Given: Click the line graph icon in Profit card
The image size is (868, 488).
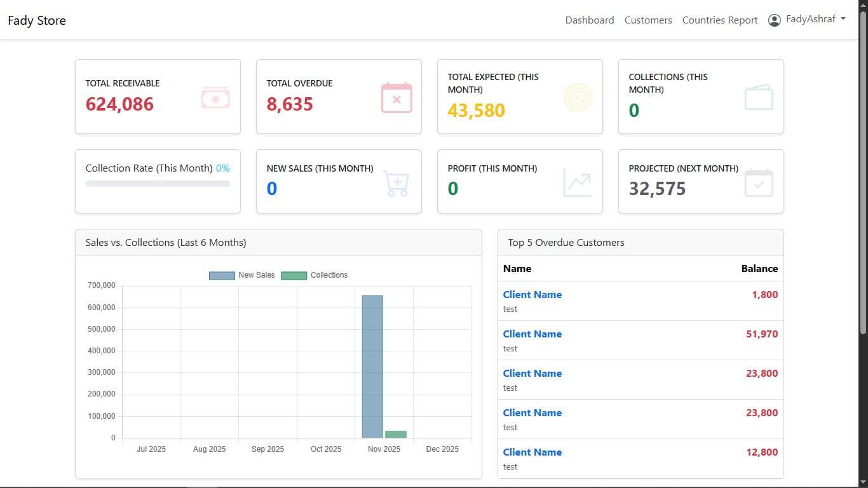Looking at the screenshot, I should tap(578, 183).
